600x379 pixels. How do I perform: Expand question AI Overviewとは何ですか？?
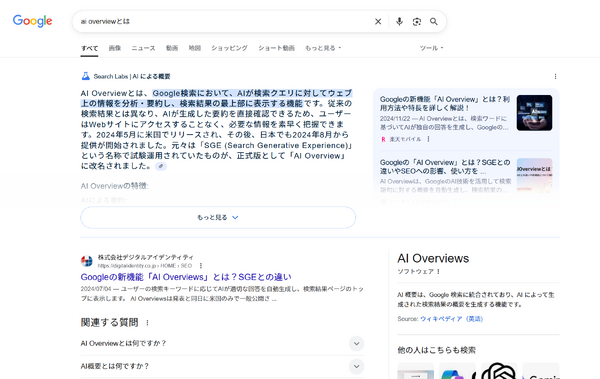pyautogui.click(x=222, y=343)
